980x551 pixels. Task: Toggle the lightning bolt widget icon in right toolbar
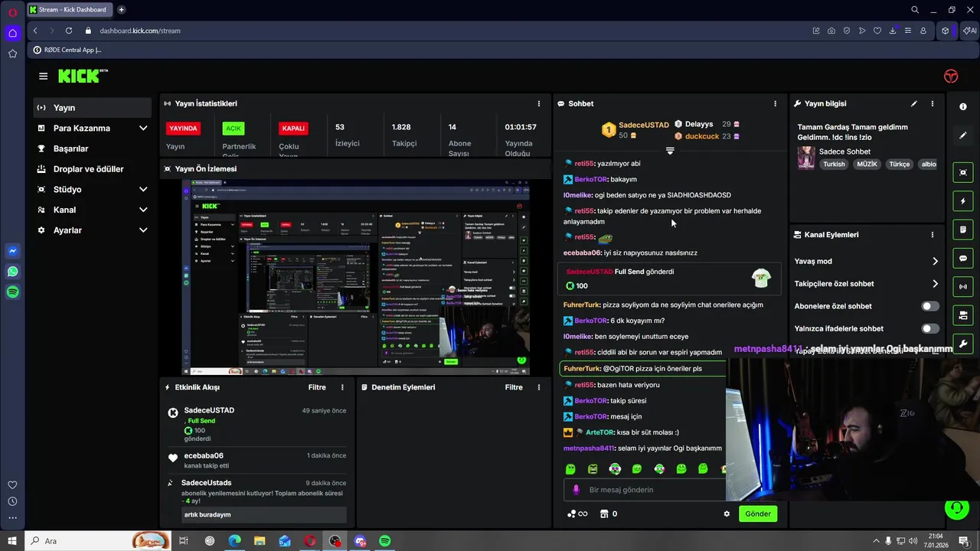[963, 201]
